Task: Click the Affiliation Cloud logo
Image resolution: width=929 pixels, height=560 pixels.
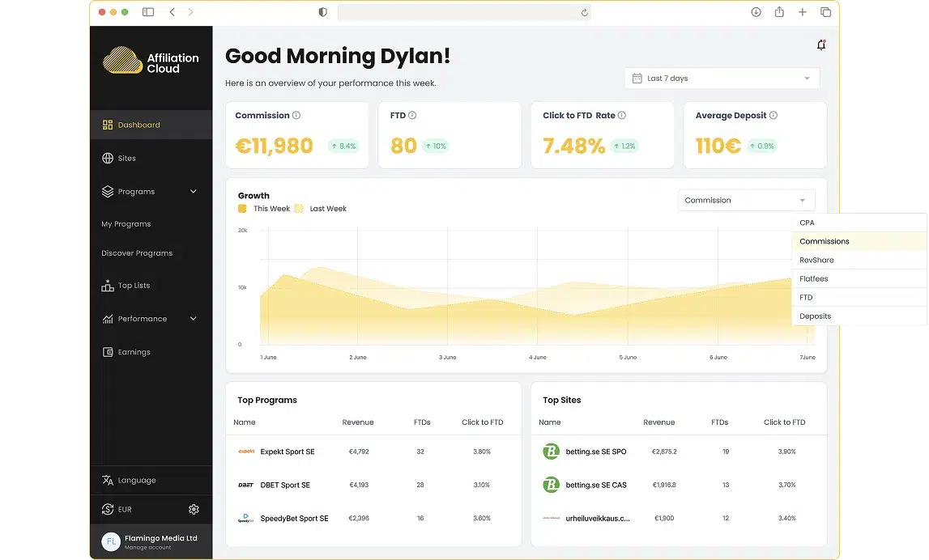Action: 151,61
